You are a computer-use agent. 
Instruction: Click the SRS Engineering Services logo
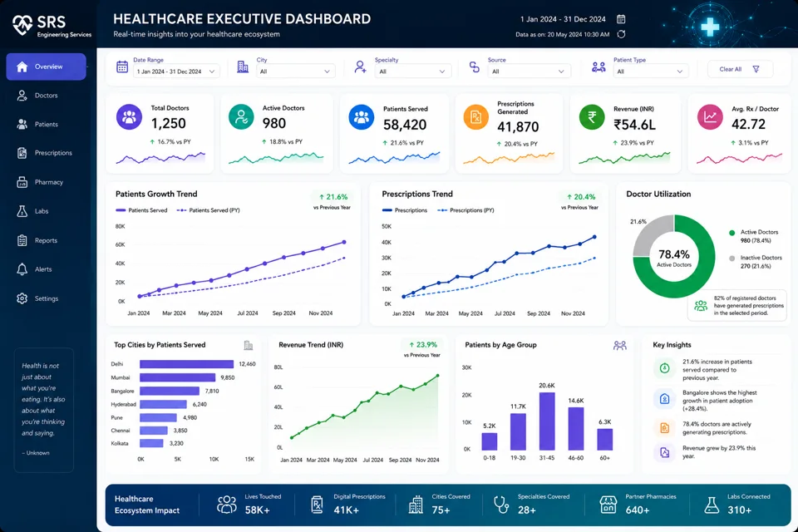point(52,25)
